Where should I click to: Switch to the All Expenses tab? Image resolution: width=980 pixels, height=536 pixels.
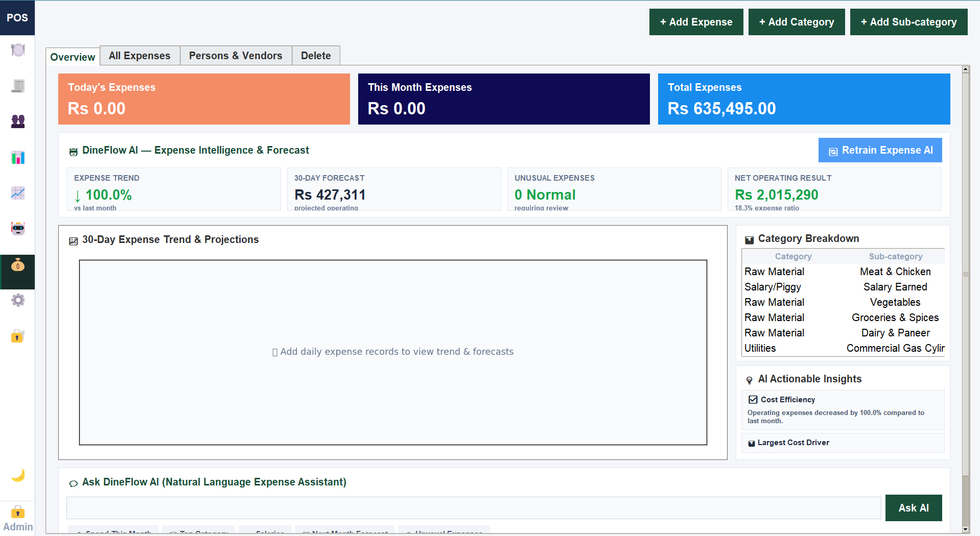[139, 56]
